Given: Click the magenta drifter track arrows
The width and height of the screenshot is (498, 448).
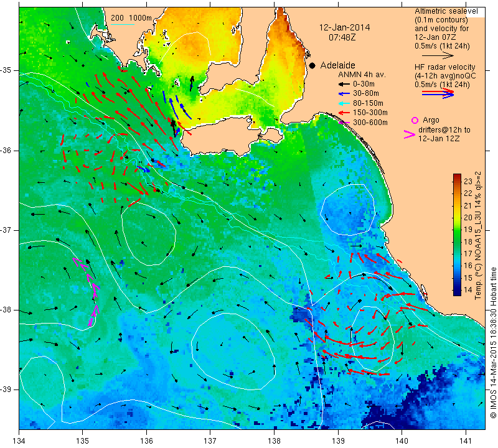Looking at the screenshot, I should tap(87, 292).
